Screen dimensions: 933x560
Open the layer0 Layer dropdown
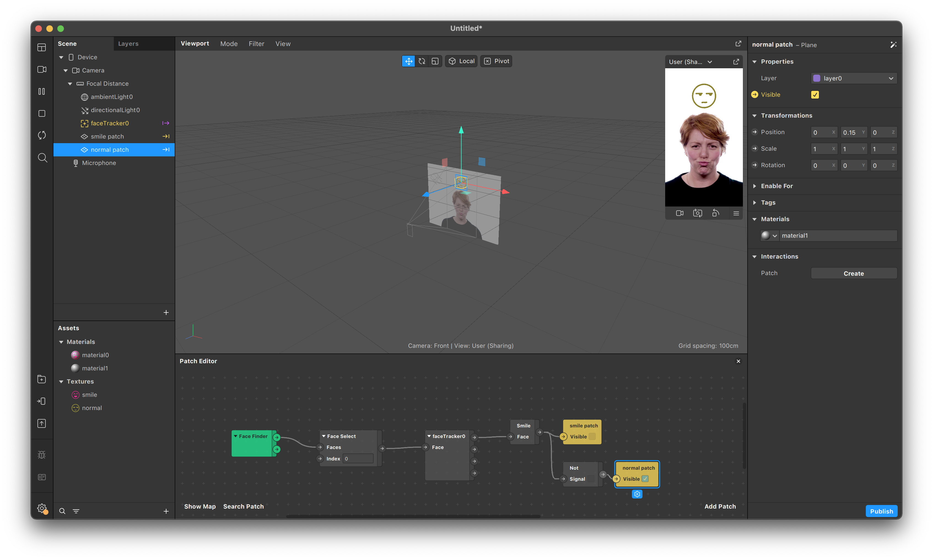[x=854, y=78]
